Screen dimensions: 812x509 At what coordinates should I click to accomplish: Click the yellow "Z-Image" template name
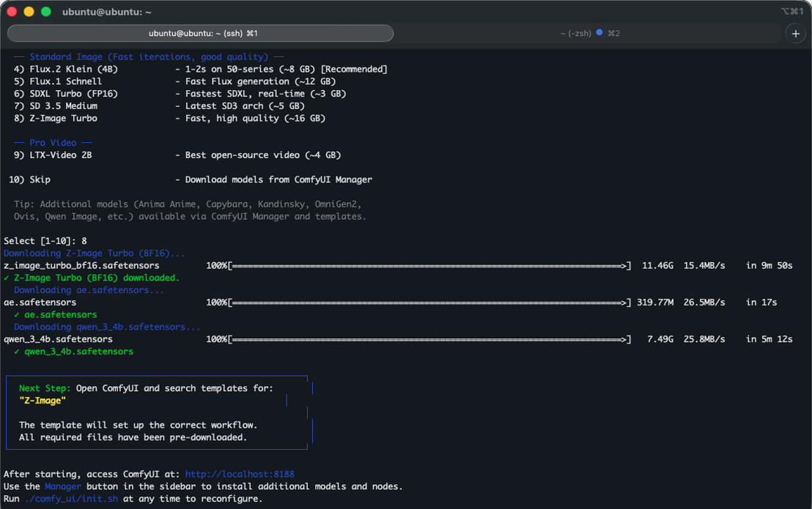(x=43, y=401)
